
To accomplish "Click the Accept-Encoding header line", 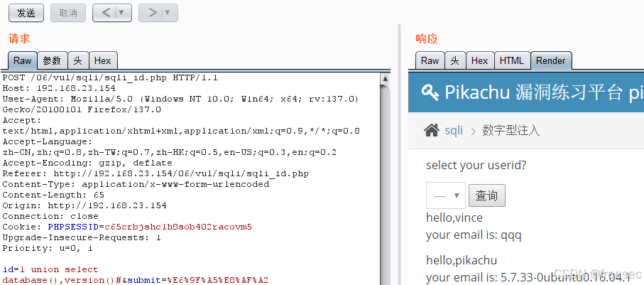I will 87,163.
